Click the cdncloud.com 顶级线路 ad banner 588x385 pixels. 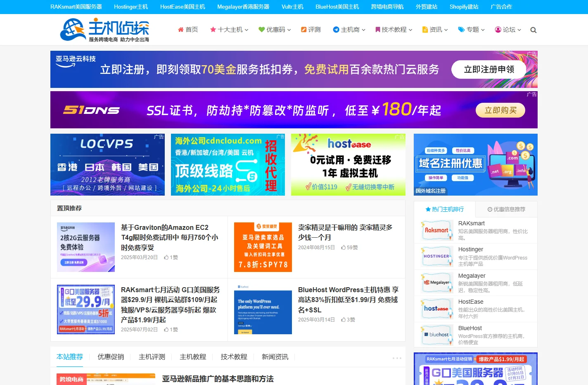(x=228, y=165)
